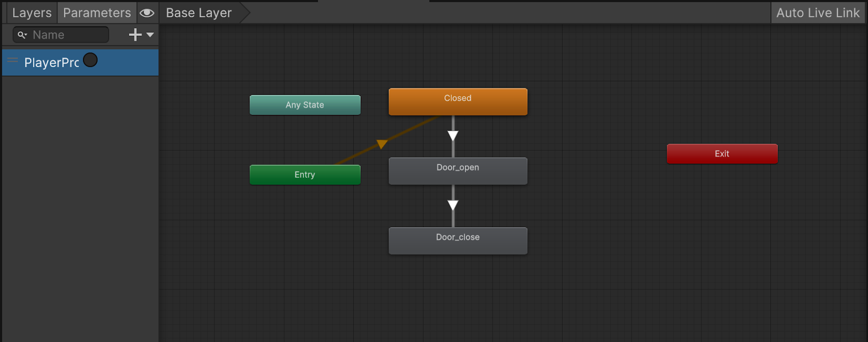Toggle the eye visibility icon

pyautogui.click(x=147, y=12)
